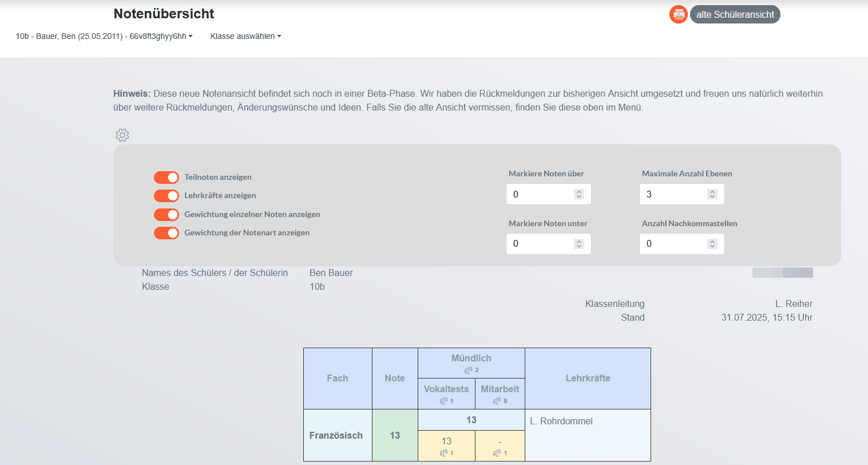This screenshot has width=868, height=465.
Task: Click the orange print icon
Action: pyautogui.click(x=679, y=14)
